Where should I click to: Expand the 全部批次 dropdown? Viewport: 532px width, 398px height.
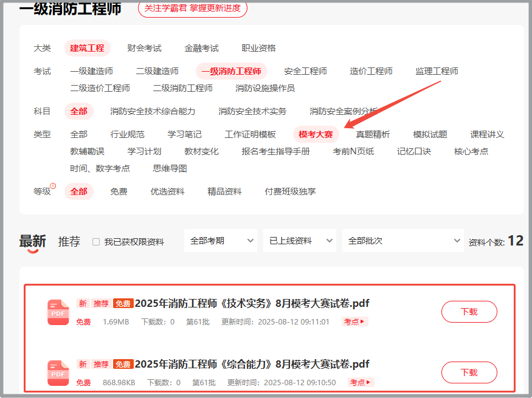[x=402, y=241]
